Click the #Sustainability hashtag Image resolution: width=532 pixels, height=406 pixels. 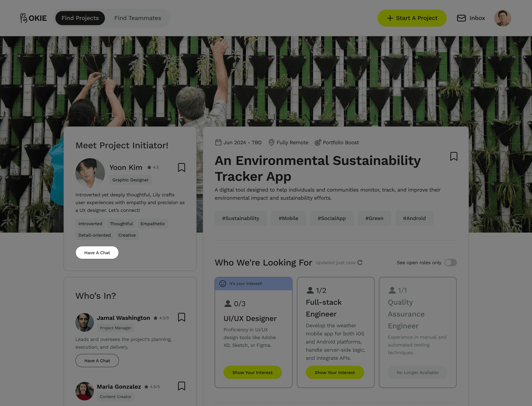241,218
